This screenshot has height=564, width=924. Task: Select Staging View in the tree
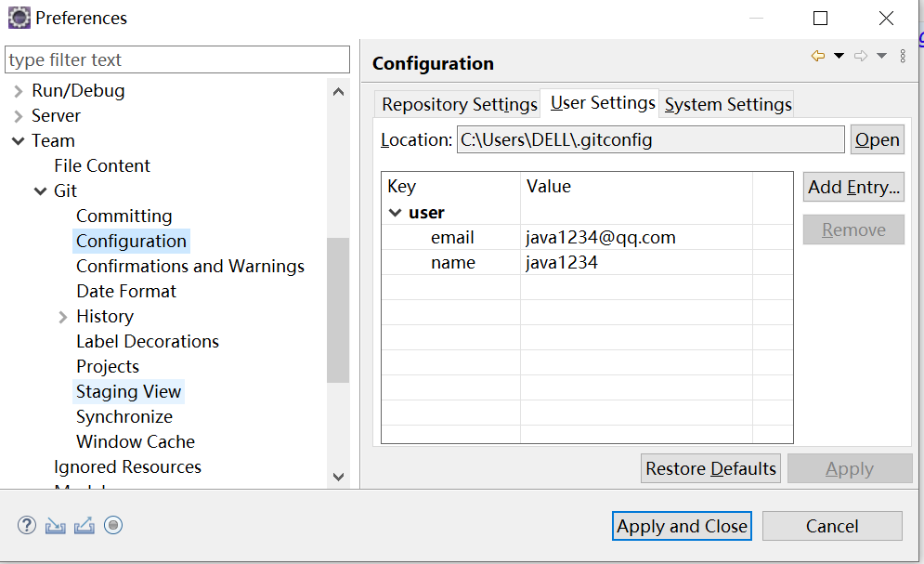click(128, 392)
